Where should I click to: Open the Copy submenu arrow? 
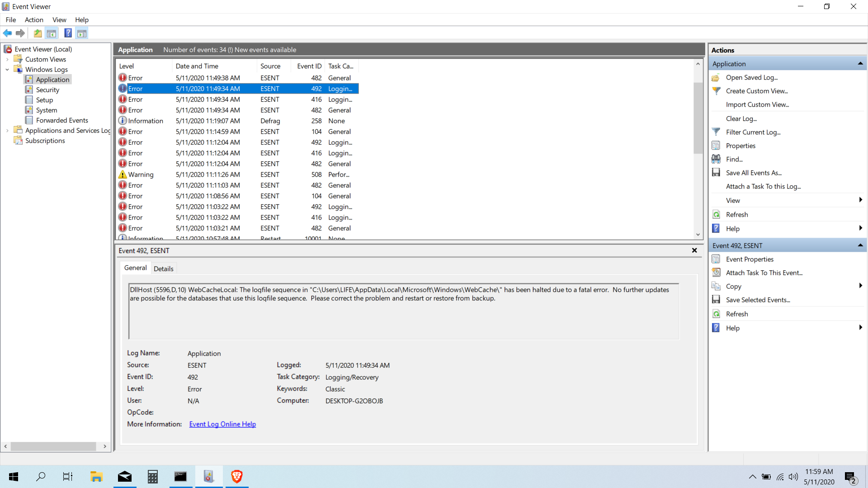coord(860,286)
